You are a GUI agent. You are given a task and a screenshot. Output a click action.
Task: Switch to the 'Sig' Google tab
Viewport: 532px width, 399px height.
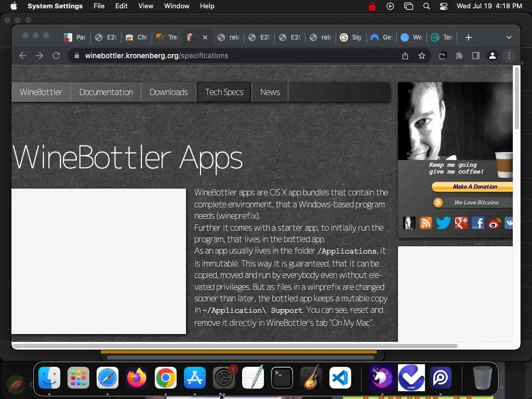coord(351,37)
